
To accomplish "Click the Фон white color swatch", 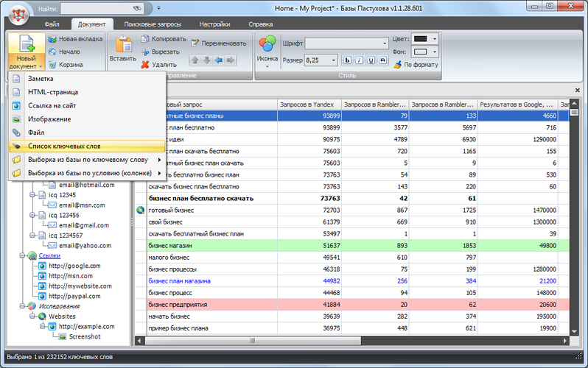I will coord(421,52).
